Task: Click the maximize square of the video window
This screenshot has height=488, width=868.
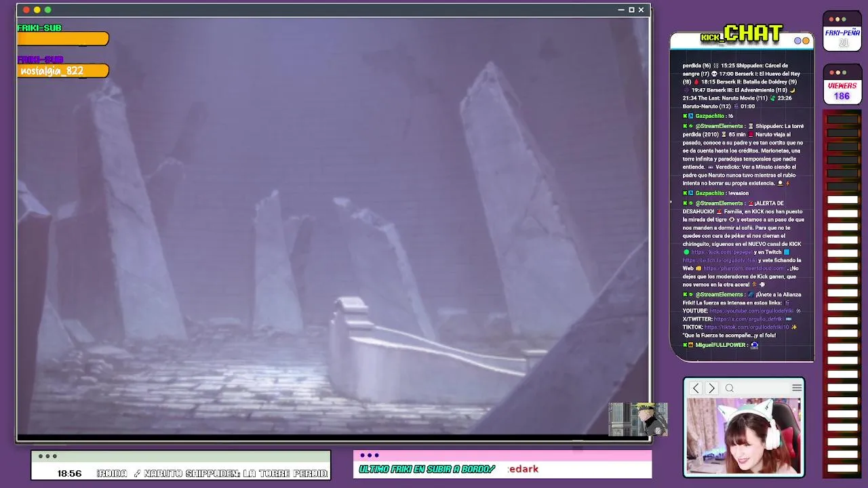Action: coord(631,9)
